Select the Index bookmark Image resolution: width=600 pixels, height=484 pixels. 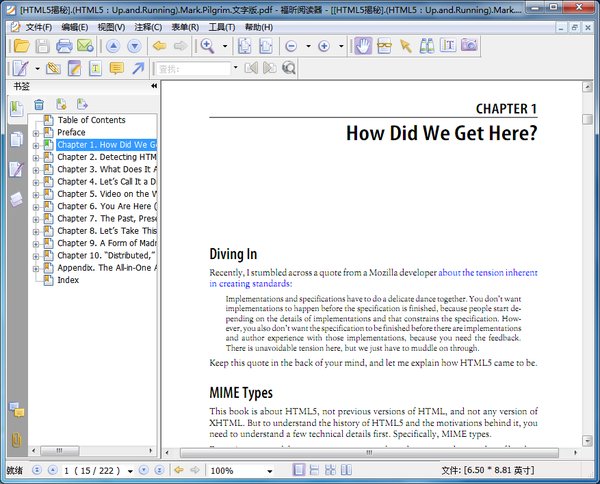[x=68, y=280]
